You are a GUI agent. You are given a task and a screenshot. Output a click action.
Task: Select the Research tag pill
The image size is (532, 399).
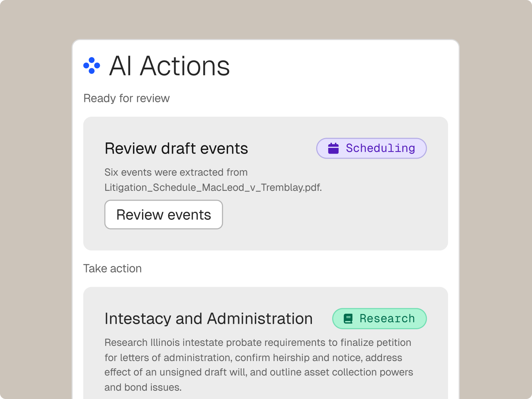(x=379, y=319)
